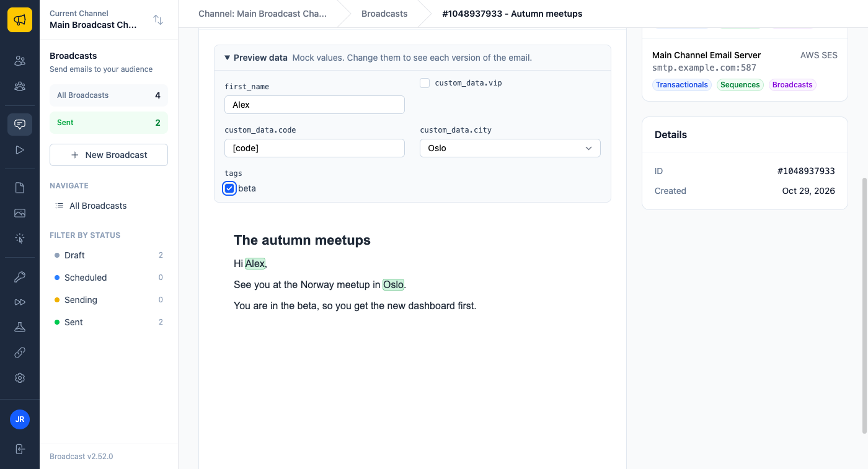This screenshot has width=868, height=469.
Task: Select the broadcasts speech-bubble icon
Action: 20,124
